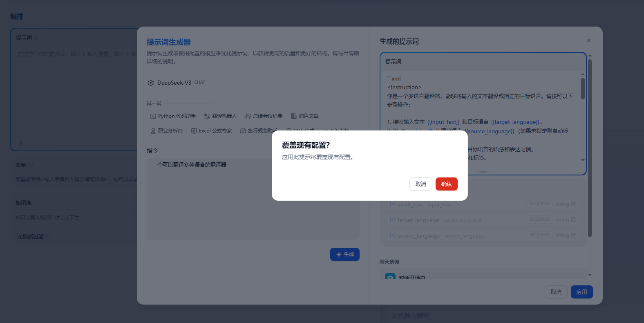The height and width of the screenshot is (323, 644).
Task: Click the prompt text box scrollbar thumb
Action: pyautogui.click(x=583, y=88)
